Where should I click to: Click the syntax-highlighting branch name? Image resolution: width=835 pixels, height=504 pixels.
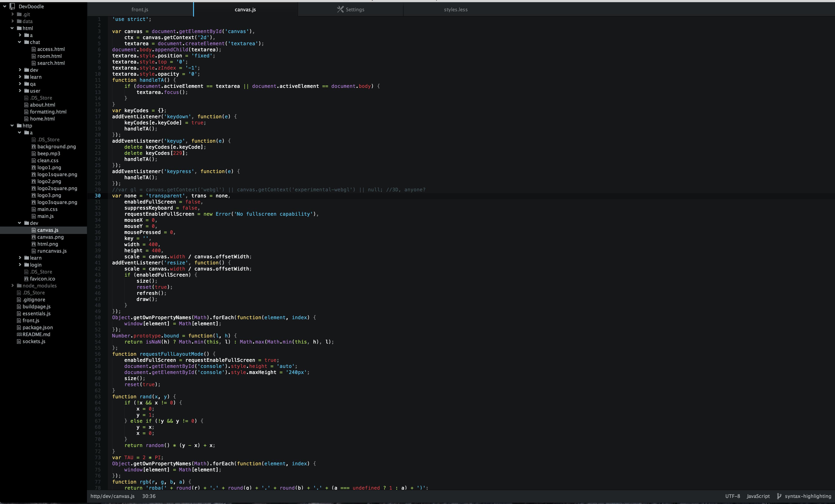pyautogui.click(x=808, y=496)
